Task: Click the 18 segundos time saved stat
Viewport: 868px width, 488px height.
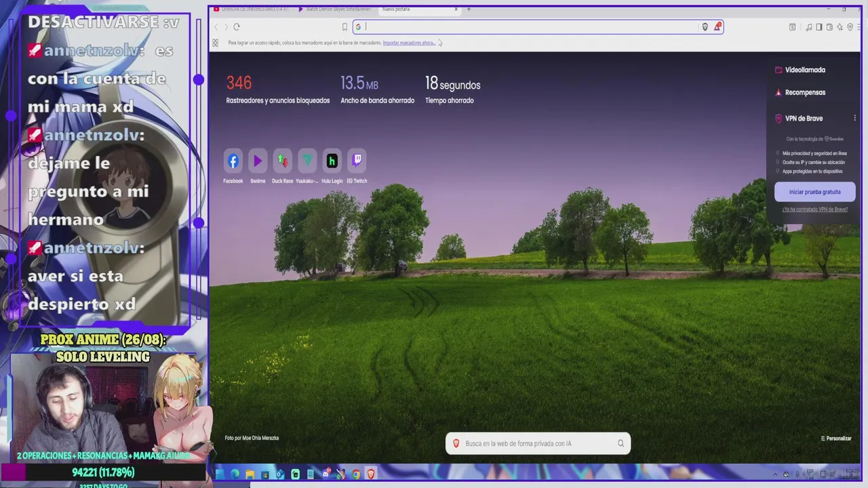Action: 452,90
